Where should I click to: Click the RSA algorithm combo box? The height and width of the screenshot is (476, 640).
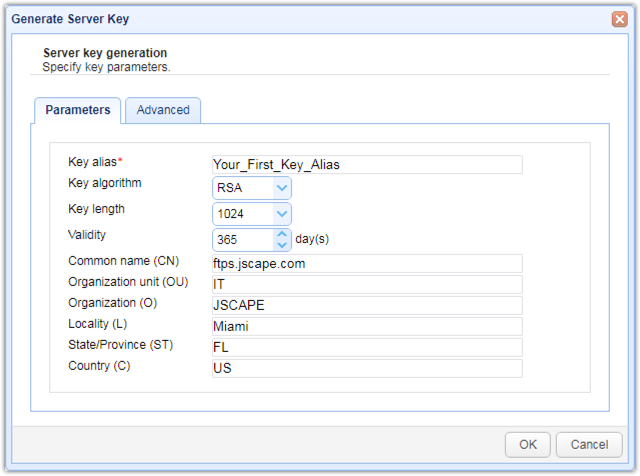[x=242, y=188]
